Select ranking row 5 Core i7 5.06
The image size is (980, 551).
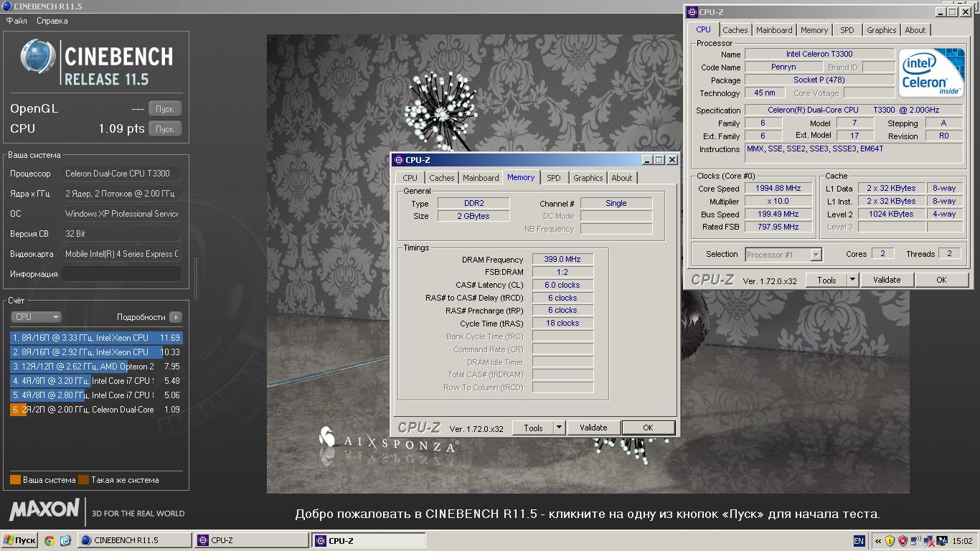click(x=96, y=395)
